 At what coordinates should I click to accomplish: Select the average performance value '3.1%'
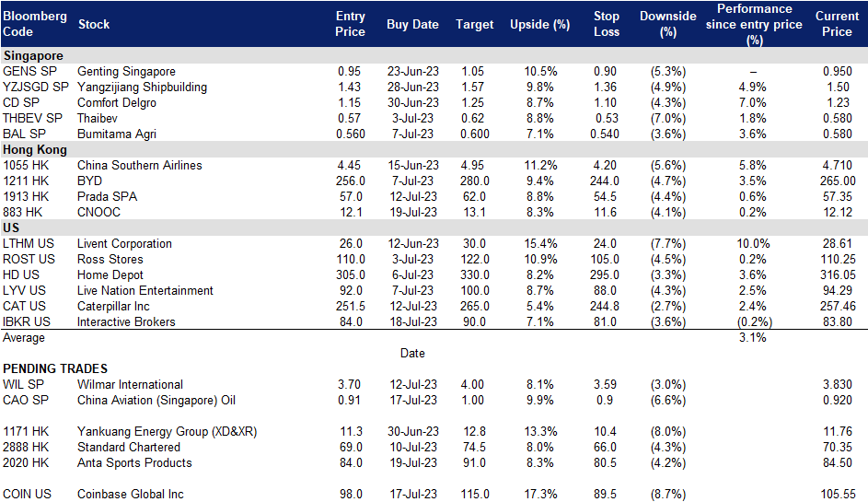point(753,337)
